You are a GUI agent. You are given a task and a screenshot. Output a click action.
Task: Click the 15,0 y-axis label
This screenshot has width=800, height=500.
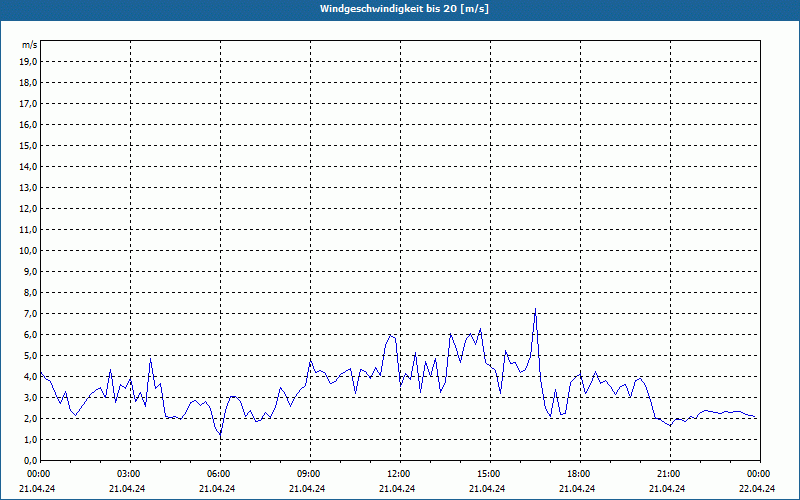28,145
